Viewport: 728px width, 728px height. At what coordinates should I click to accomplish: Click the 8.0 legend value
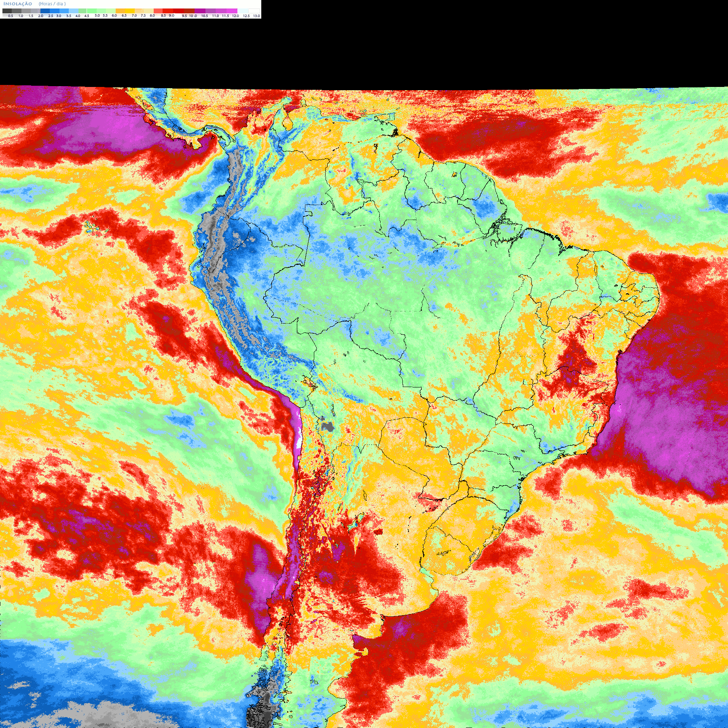pyautogui.click(x=152, y=15)
